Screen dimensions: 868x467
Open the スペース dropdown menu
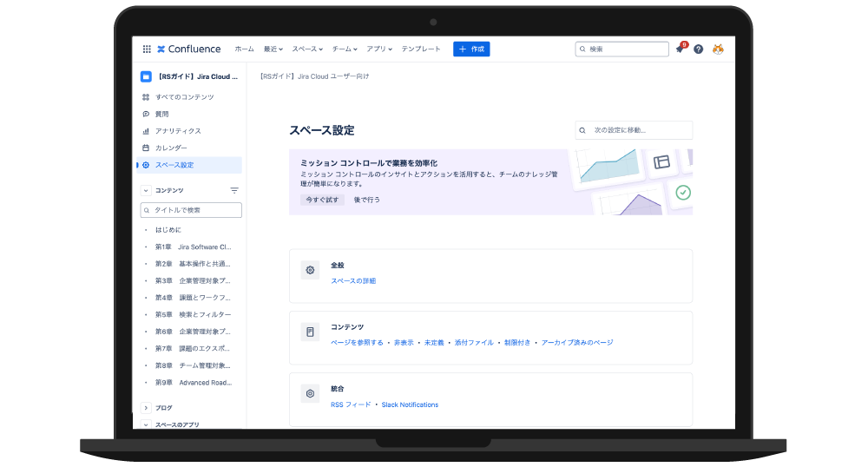(307, 49)
